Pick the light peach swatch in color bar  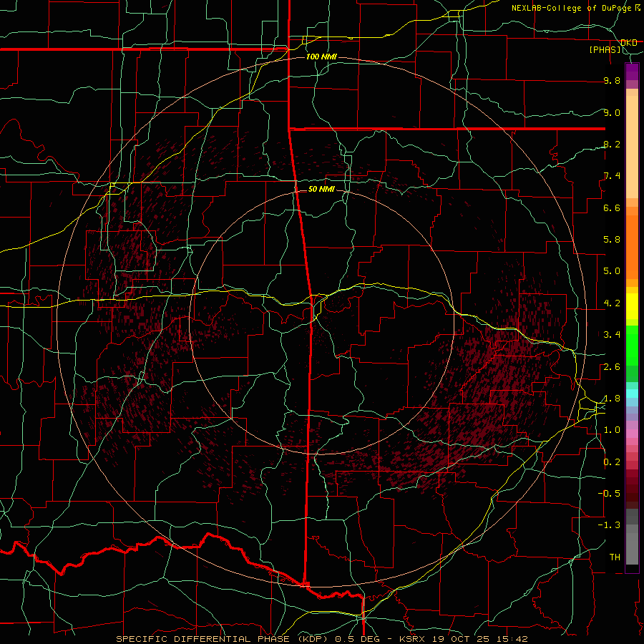point(632,147)
